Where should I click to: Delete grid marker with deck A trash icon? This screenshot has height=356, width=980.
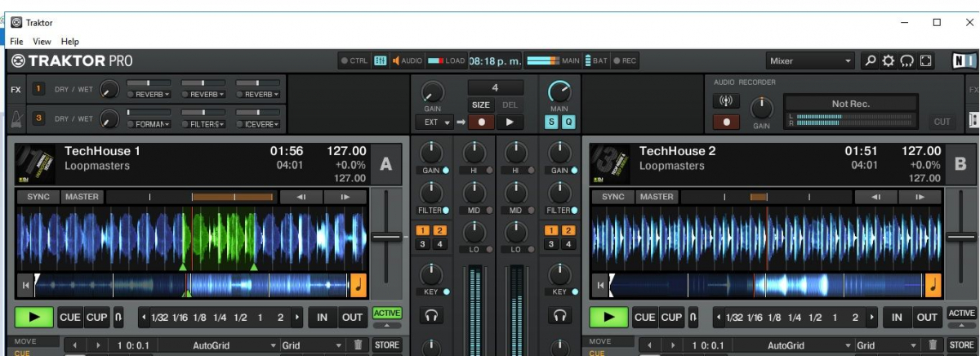[357, 345]
